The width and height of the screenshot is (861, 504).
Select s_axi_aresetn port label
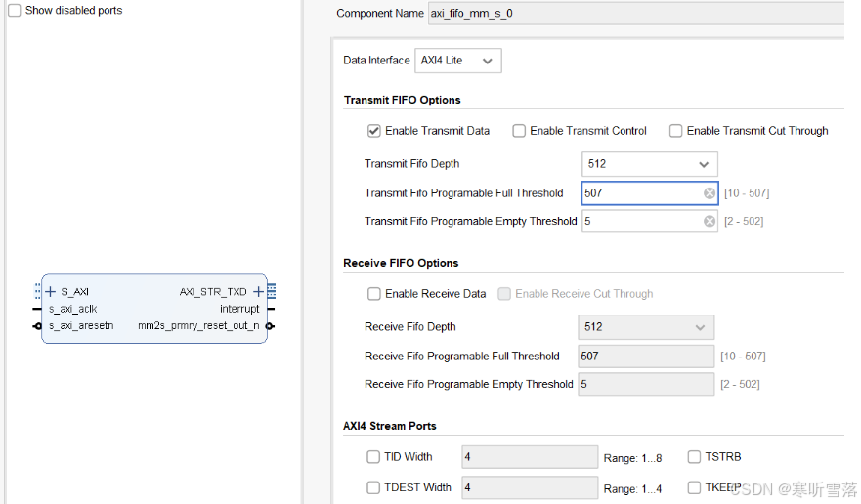(x=81, y=326)
